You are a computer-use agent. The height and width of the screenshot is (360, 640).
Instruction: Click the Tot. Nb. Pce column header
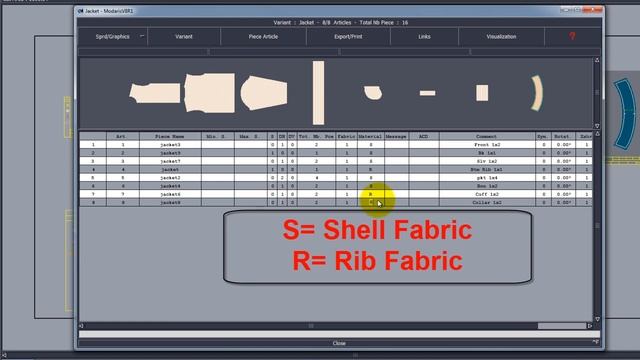click(x=316, y=136)
